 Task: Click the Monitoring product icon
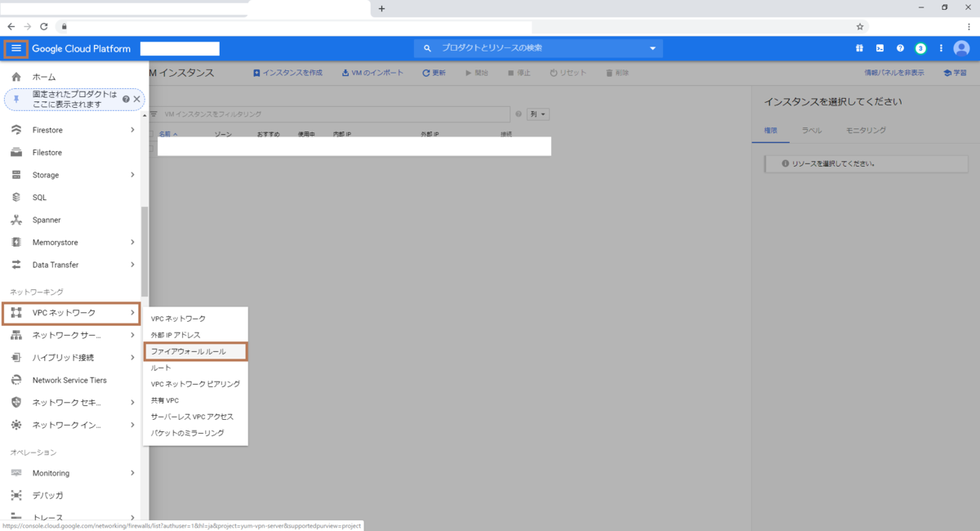[16, 473]
